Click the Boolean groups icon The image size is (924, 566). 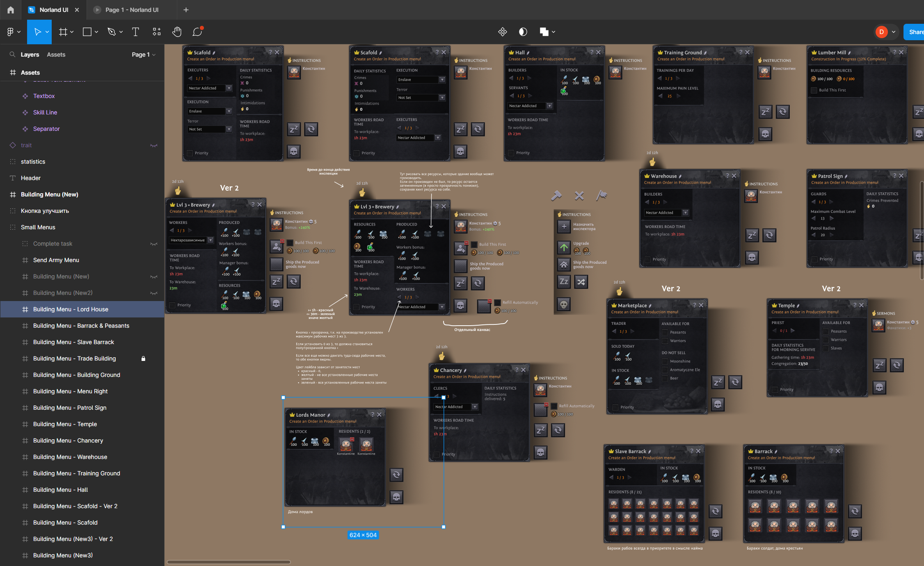[544, 32]
